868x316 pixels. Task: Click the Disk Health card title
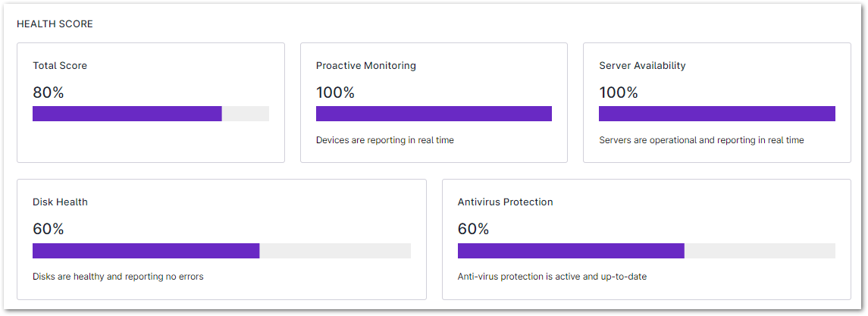pyautogui.click(x=60, y=202)
